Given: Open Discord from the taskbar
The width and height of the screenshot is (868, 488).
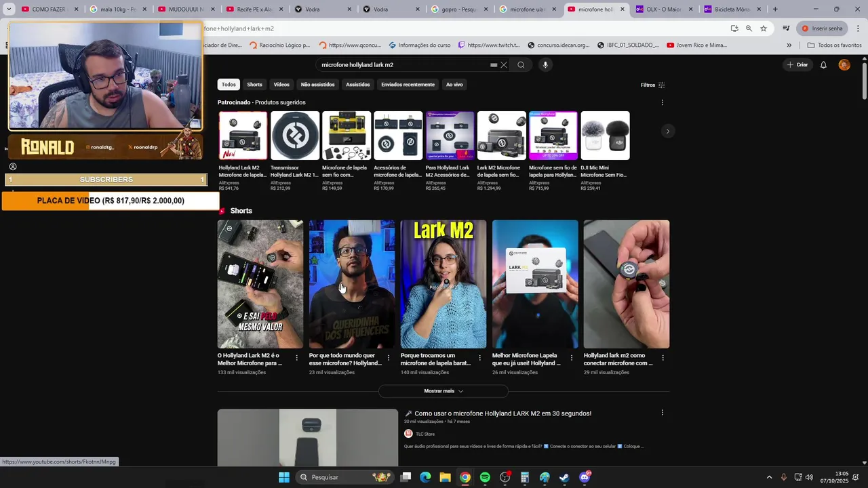Looking at the screenshot, I should pos(585,477).
